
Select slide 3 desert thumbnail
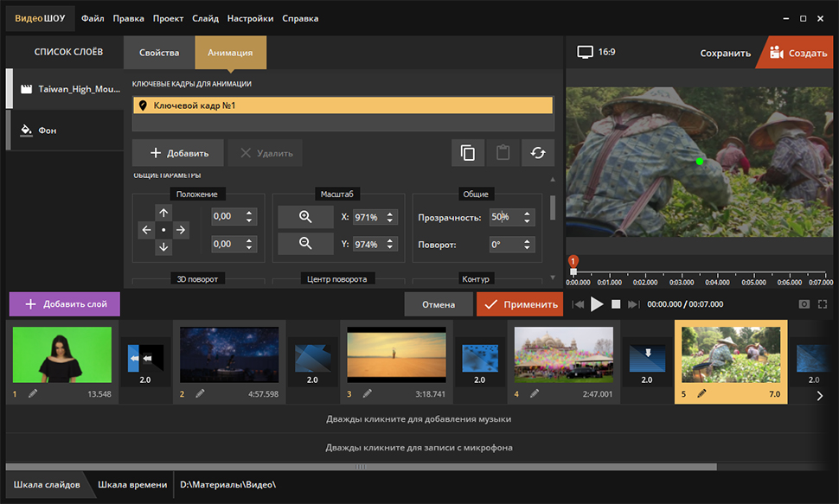[396, 354]
